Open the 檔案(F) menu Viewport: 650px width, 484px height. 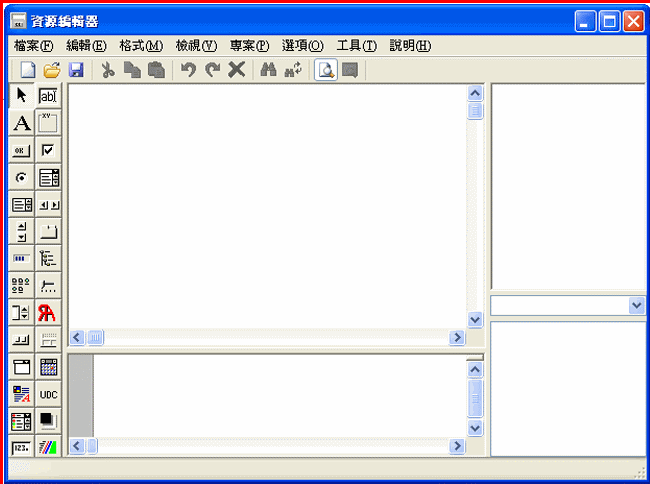pos(34,45)
